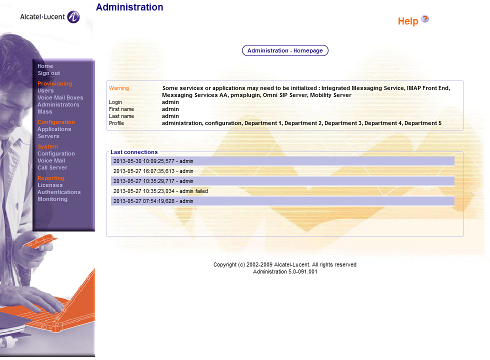Click the Alcatel-Lucent logo icon

pyautogui.click(x=73, y=17)
